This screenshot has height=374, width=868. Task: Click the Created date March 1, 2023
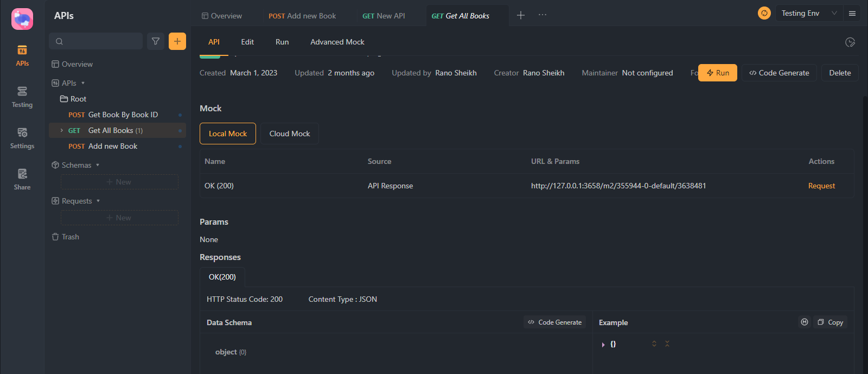(x=253, y=73)
